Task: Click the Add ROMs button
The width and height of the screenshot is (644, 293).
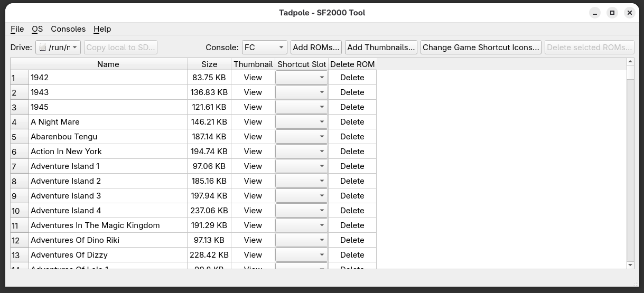Action: [316, 48]
